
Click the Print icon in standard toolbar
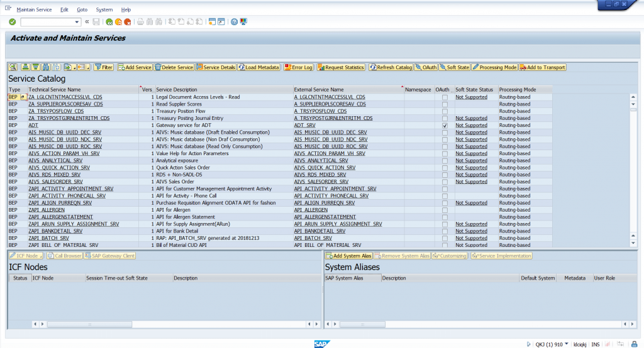click(140, 22)
